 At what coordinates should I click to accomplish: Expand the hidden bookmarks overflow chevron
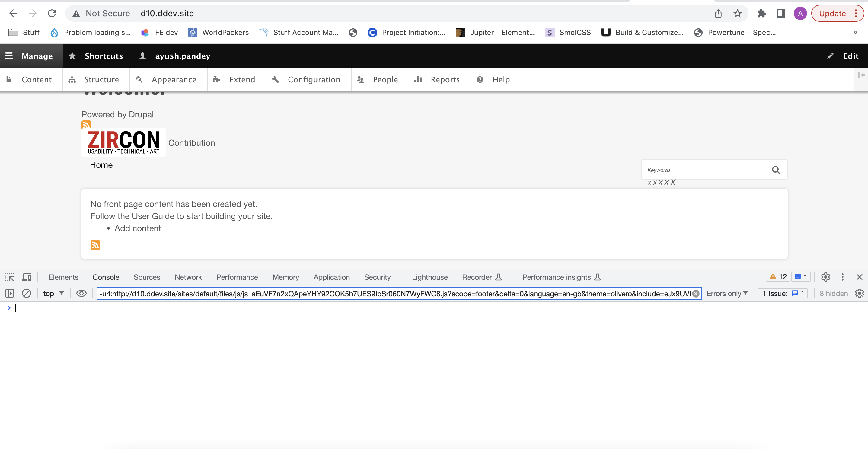coord(855,33)
